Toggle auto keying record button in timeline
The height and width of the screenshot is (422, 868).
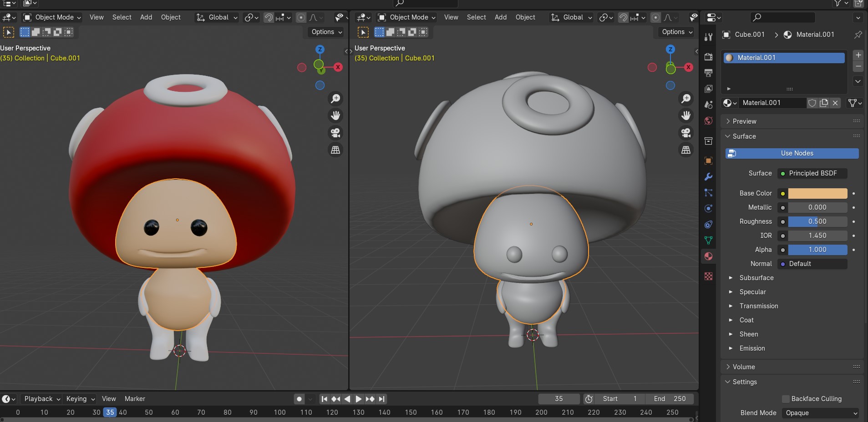[299, 399]
